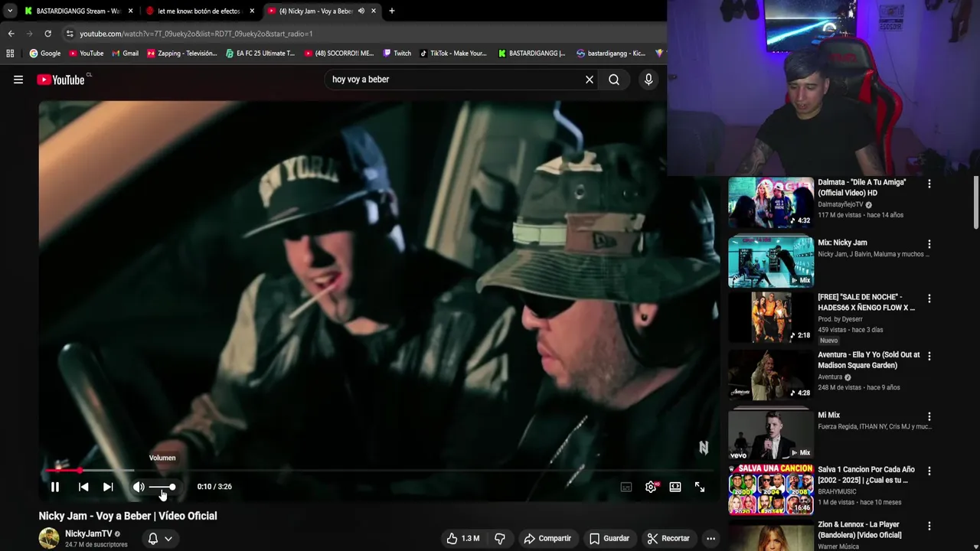The image size is (980, 551).
Task: Open the NickyJamTV channel avatar
Action: pos(49,538)
